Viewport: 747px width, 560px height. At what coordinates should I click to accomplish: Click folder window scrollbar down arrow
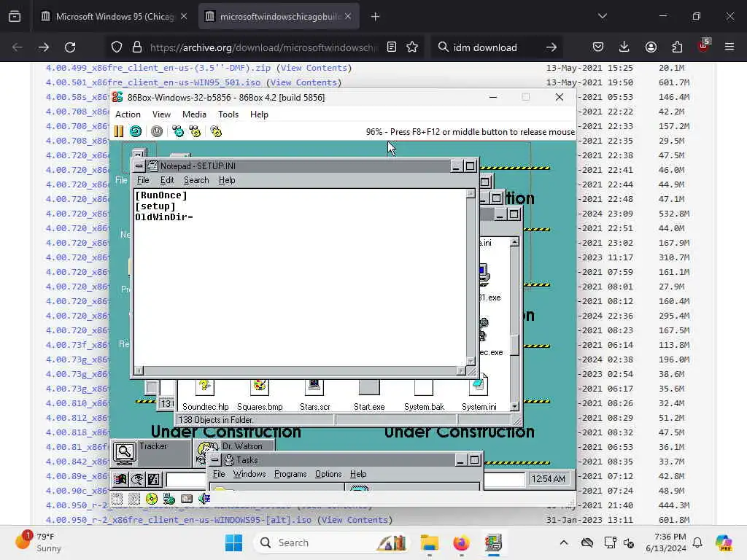point(514,406)
